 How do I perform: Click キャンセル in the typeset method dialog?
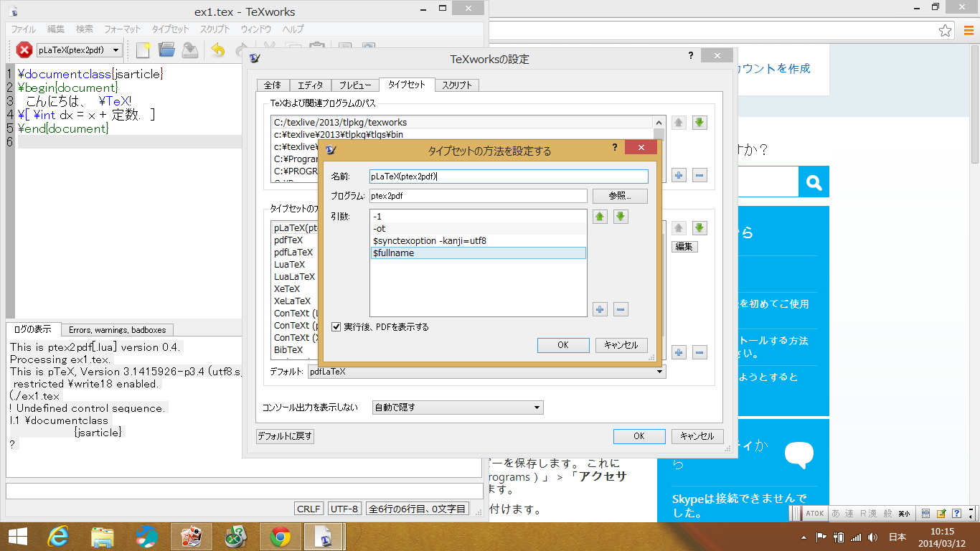(621, 345)
